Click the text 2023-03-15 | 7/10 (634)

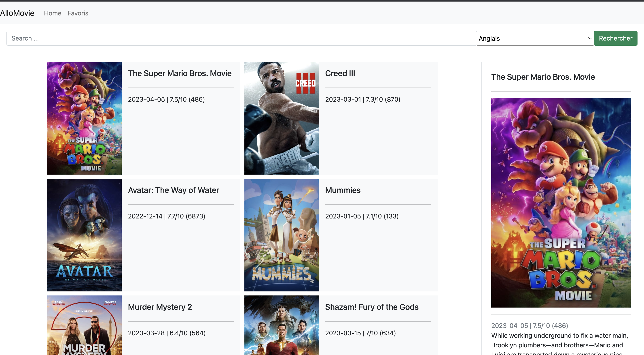click(x=360, y=333)
